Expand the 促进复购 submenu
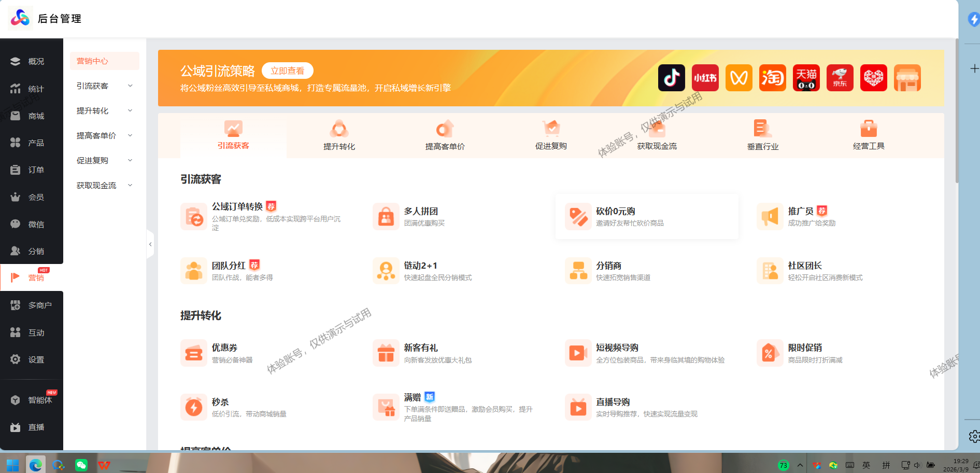The height and width of the screenshot is (473, 980). [x=104, y=160]
